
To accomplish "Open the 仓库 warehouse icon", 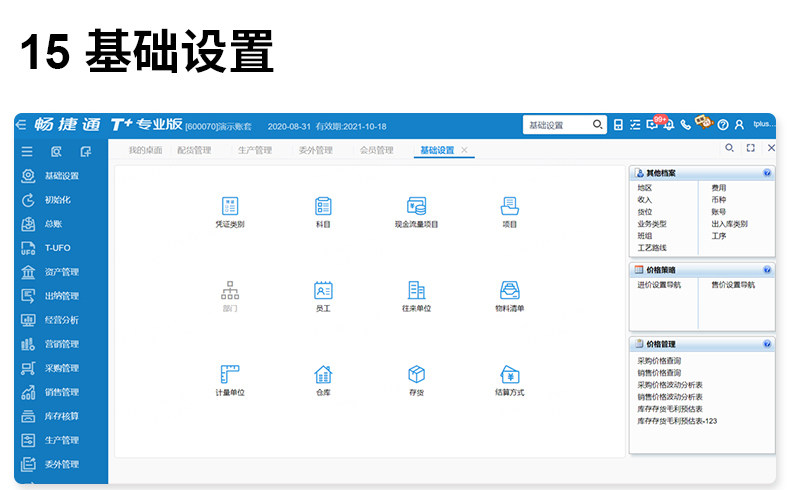I will point(323,374).
